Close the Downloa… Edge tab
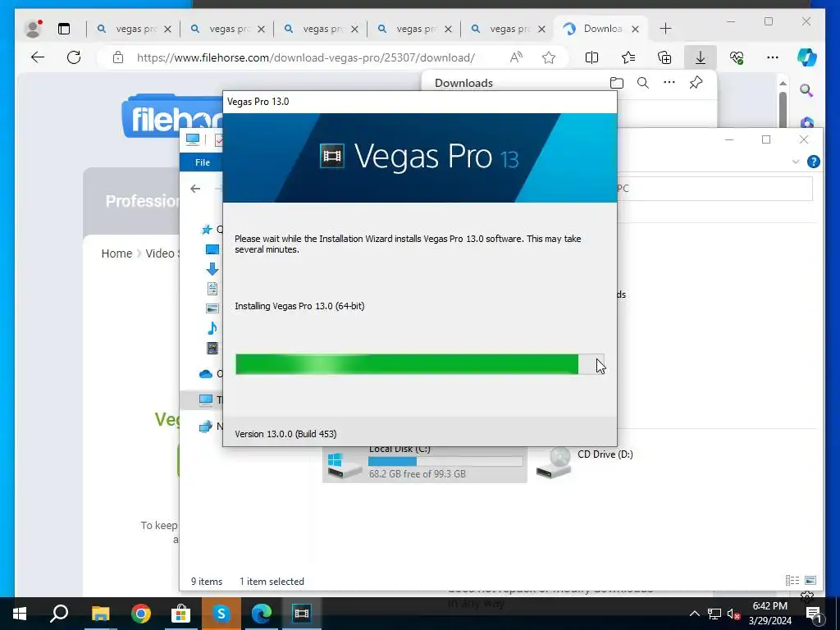Screen dimensions: 840x630 636,29
